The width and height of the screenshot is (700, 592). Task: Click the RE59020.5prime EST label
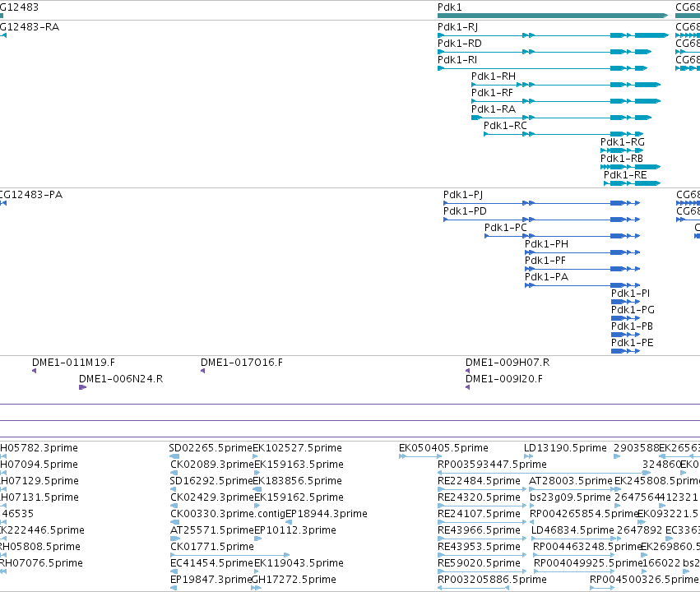479,563
